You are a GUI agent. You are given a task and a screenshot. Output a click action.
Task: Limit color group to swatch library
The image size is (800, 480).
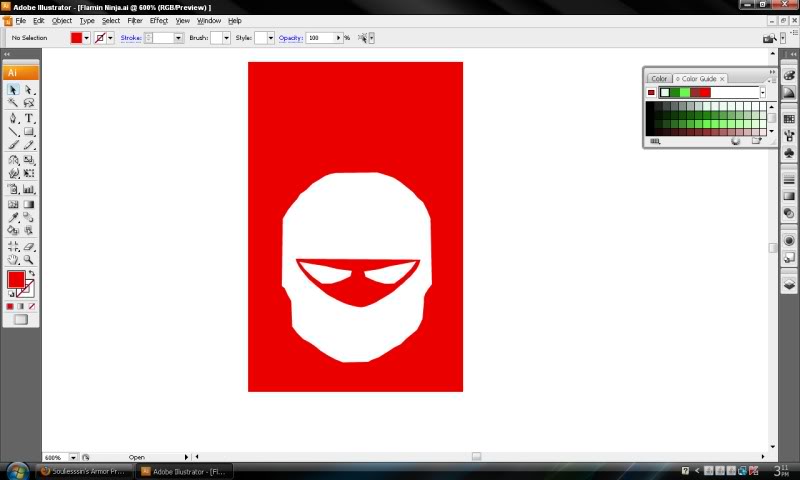(x=655, y=141)
